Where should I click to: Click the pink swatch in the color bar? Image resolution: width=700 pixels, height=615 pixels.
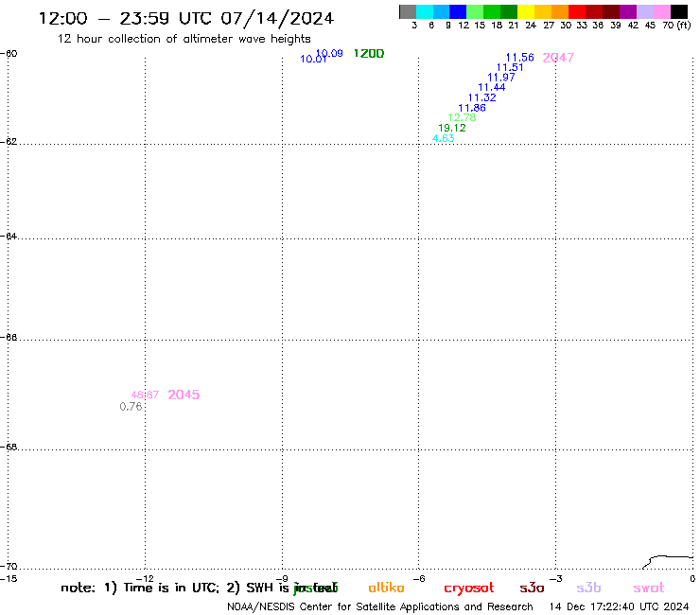point(661,11)
